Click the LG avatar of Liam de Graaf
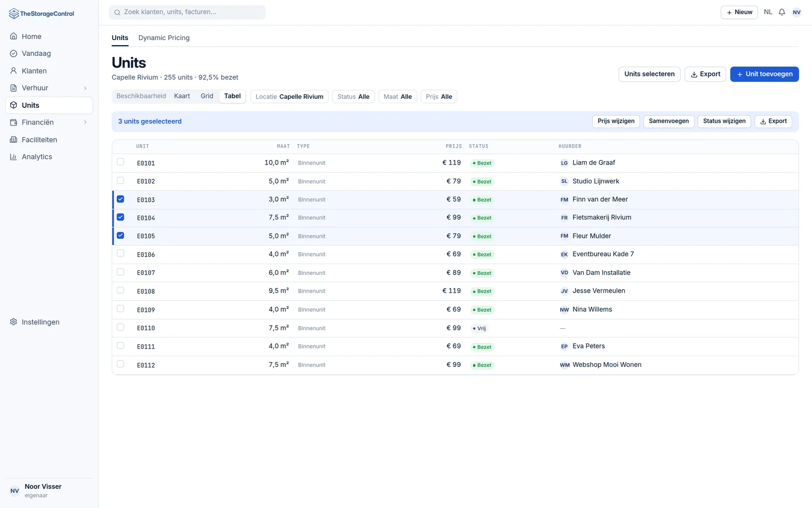The height and width of the screenshot is (508, 812). 564,163
